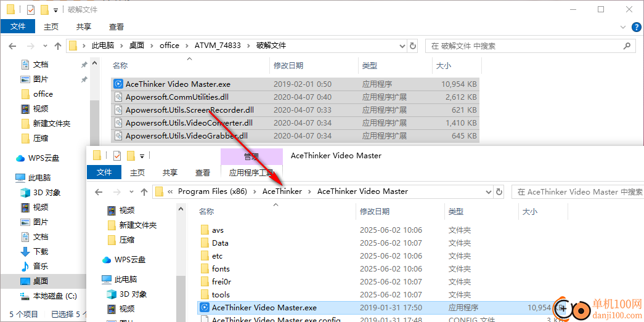644x322 pixels.
Task: Open 主页 tab in AceThinker Video Master window
Action: 137,172
